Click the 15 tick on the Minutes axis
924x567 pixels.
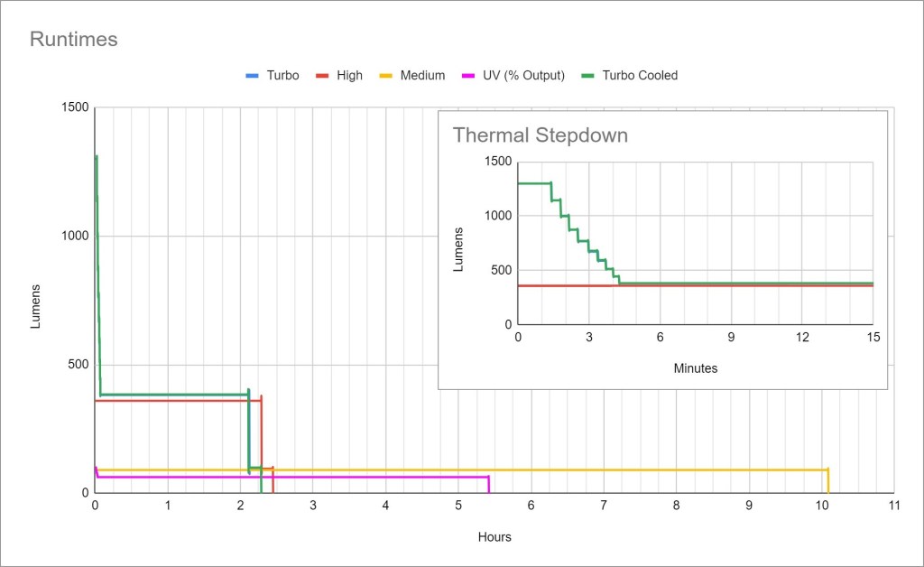click(873, 337)
